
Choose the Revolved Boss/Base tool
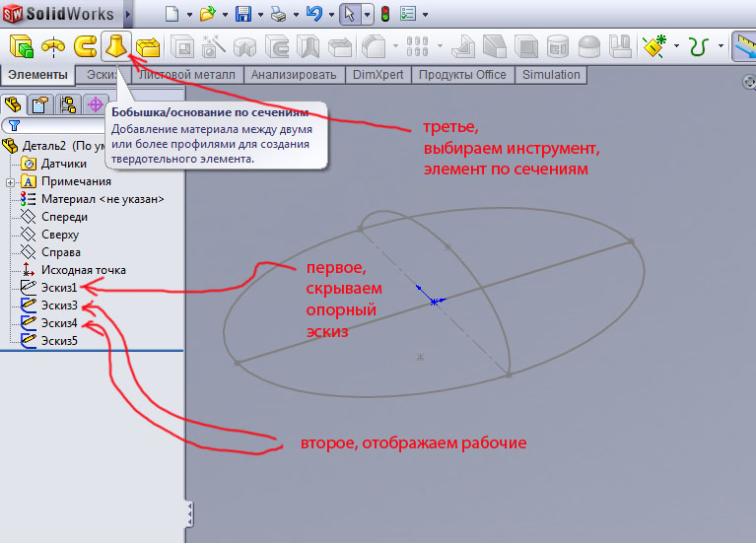[x=52, y=46]
